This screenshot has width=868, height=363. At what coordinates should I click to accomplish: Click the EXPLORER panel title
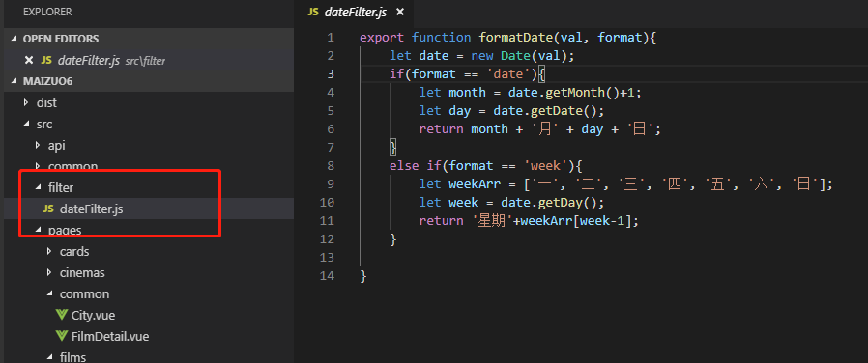(x=47, y=12)
